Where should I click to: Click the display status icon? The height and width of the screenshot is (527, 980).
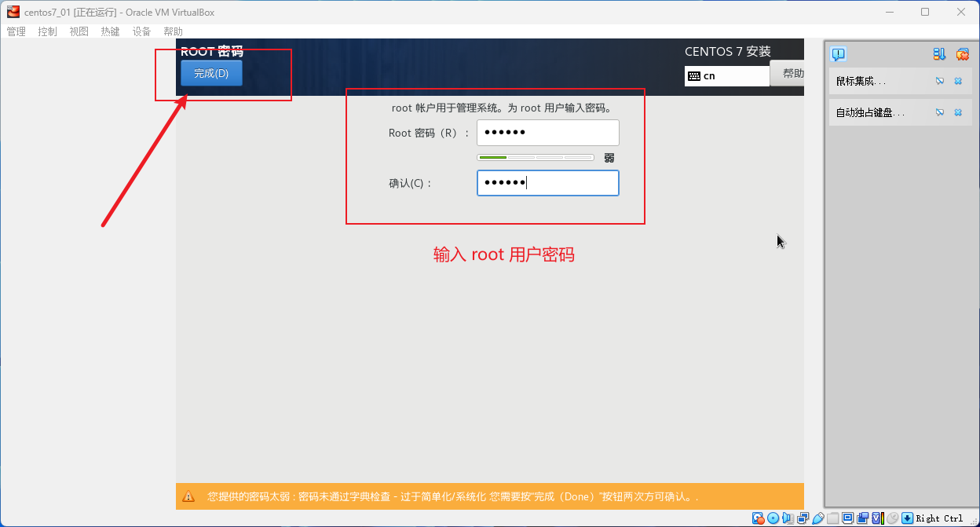[848, 518]
